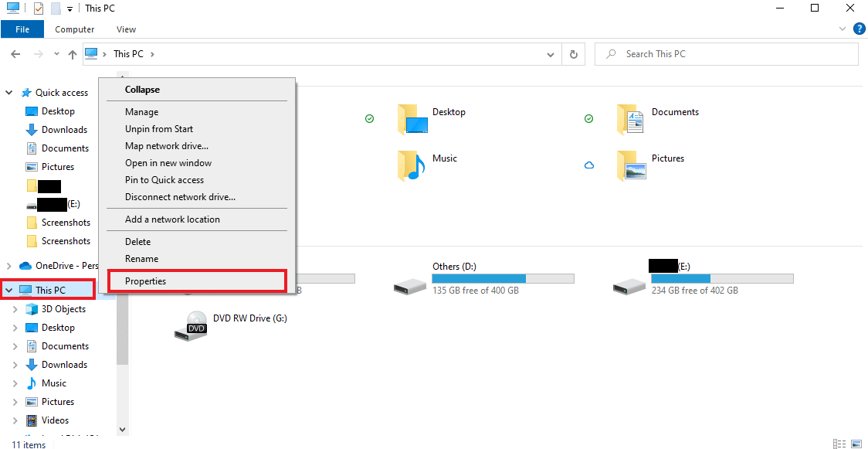Viewport: 868px width, 449px height.
Task: Open the View ribbon tab
Action: pos(126,29)
